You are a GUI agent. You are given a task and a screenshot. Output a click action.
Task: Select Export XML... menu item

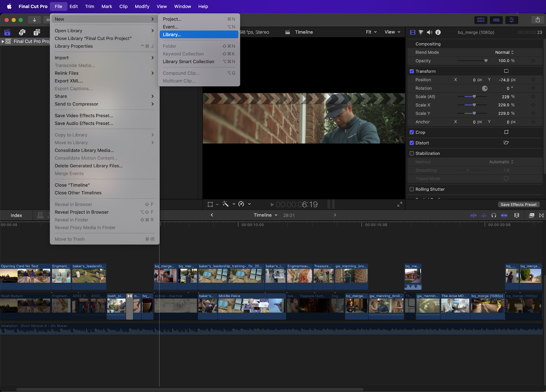[x=104, y=81]
